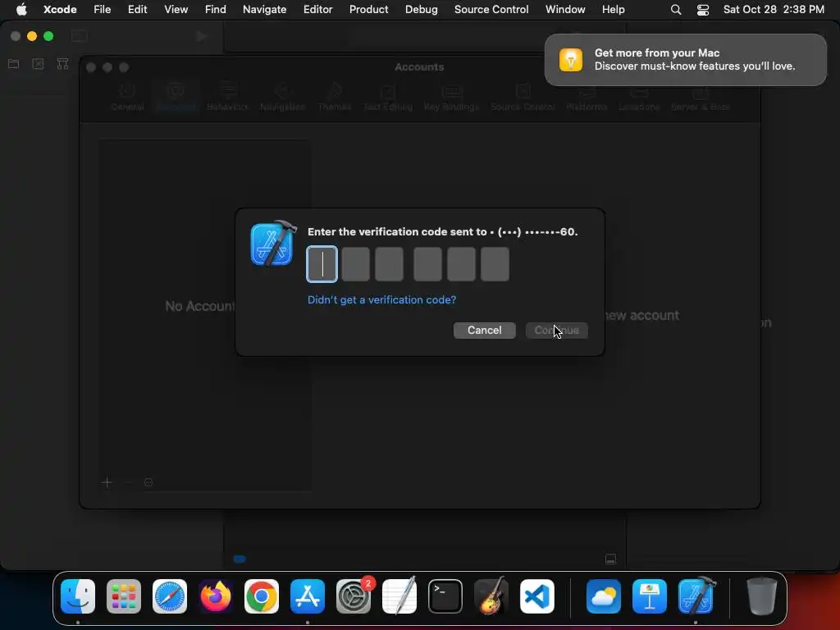
Task: Open "Didn't get a verification code?" link
Action: coord(382,300)
